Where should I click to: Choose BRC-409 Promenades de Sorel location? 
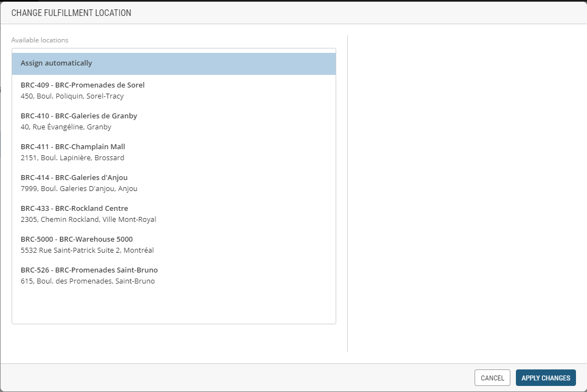(x=83, y=85)
